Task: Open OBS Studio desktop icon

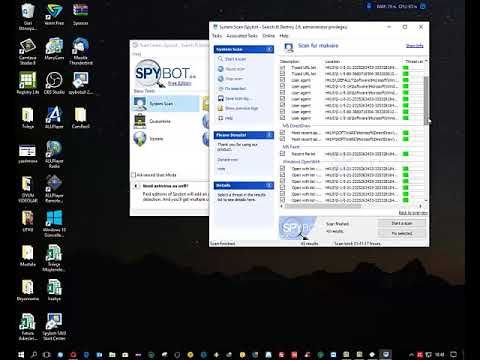Action: coord(54,83)
